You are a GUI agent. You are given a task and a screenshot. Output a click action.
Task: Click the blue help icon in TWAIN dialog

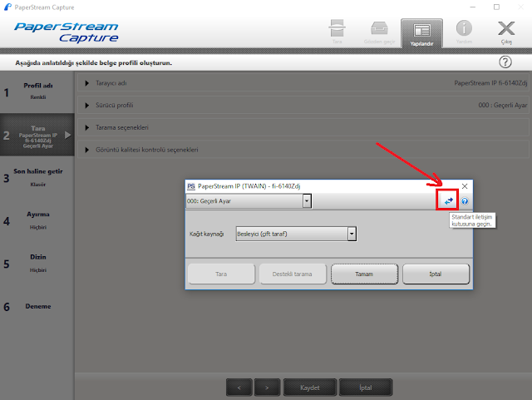(x=465, y=201)
